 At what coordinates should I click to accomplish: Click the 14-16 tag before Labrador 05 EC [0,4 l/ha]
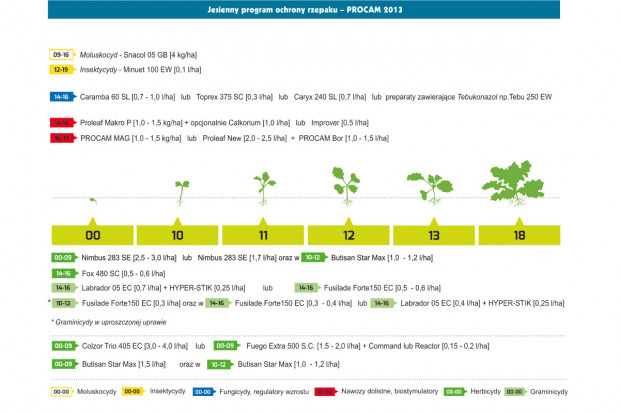coord(384,303)
